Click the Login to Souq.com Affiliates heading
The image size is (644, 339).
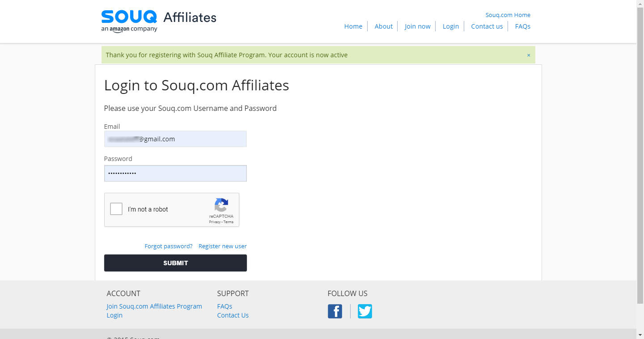[196, 85]
